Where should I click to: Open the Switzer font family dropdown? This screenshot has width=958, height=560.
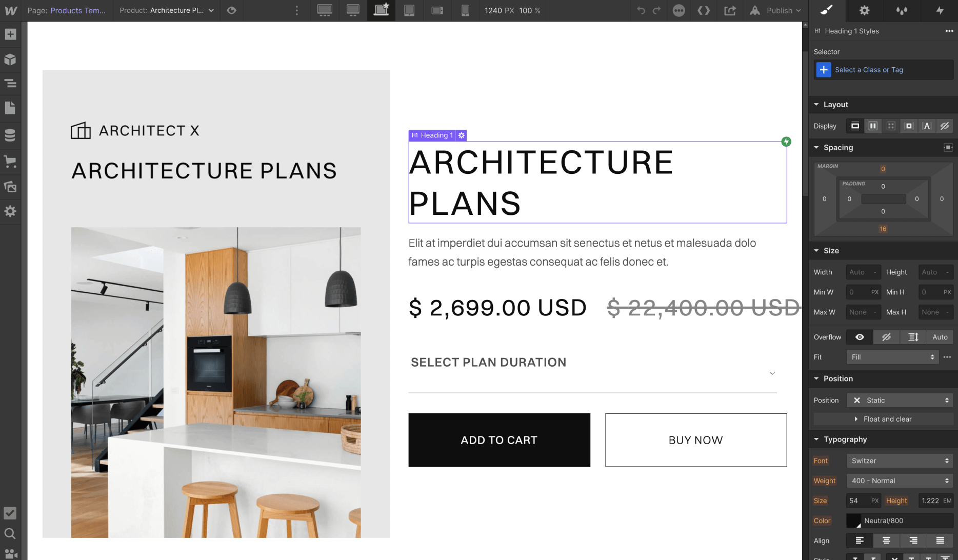900,461
